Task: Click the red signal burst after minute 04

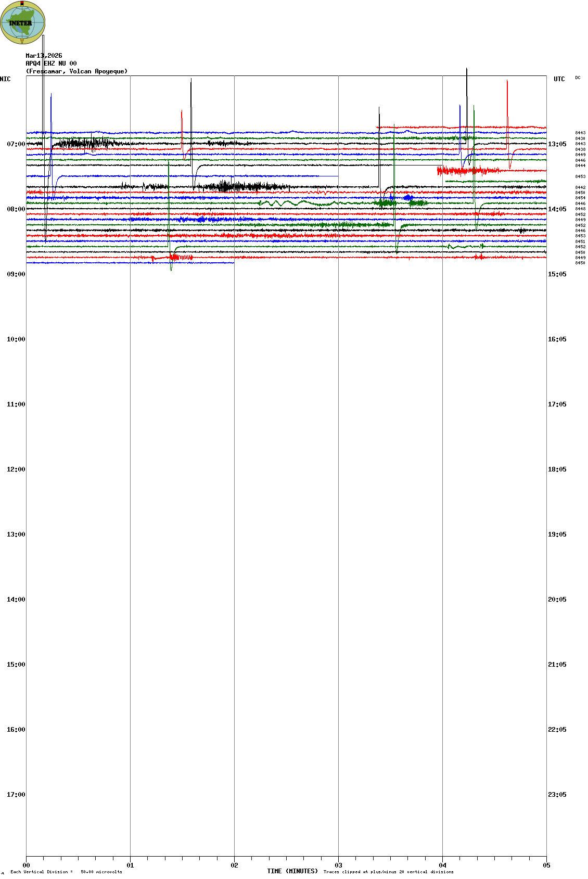Action: tap(466, 171)
